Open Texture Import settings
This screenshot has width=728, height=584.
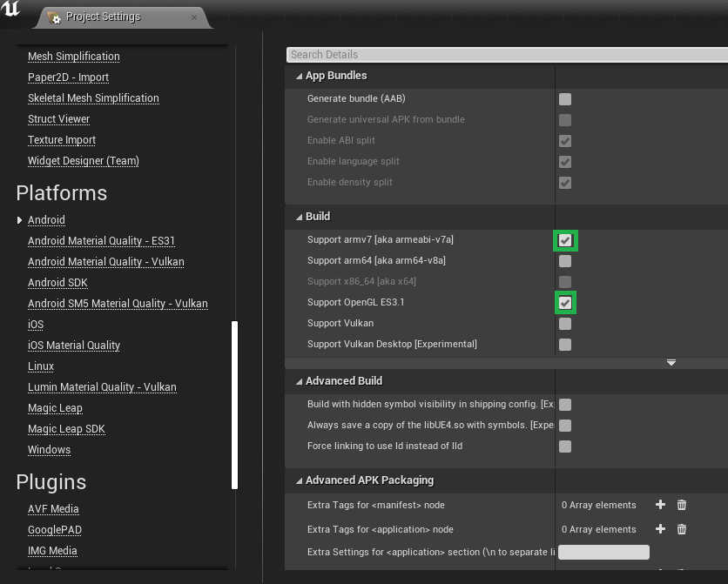click(62, 139)
